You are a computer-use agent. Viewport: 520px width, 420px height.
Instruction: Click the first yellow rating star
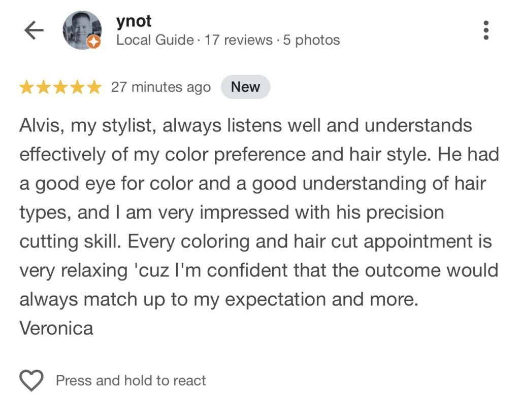tap(26, 88)
